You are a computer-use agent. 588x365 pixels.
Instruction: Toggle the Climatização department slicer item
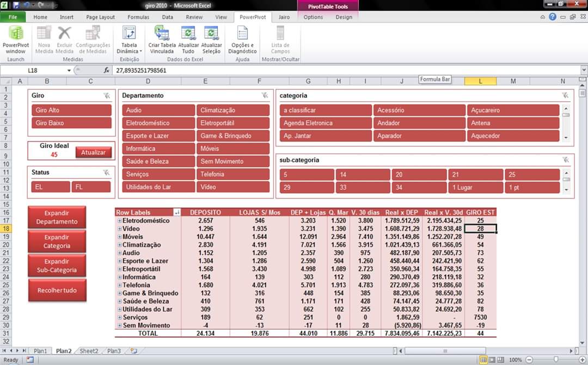click(233, 110)
